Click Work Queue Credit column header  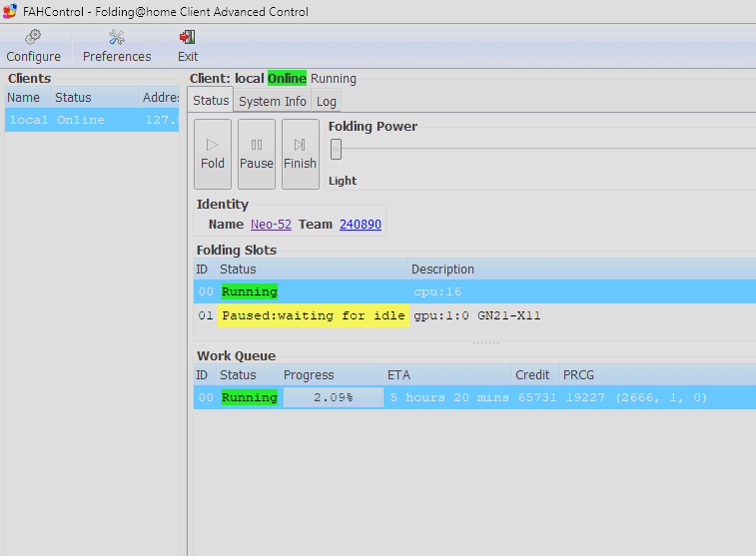coord(535,375)
